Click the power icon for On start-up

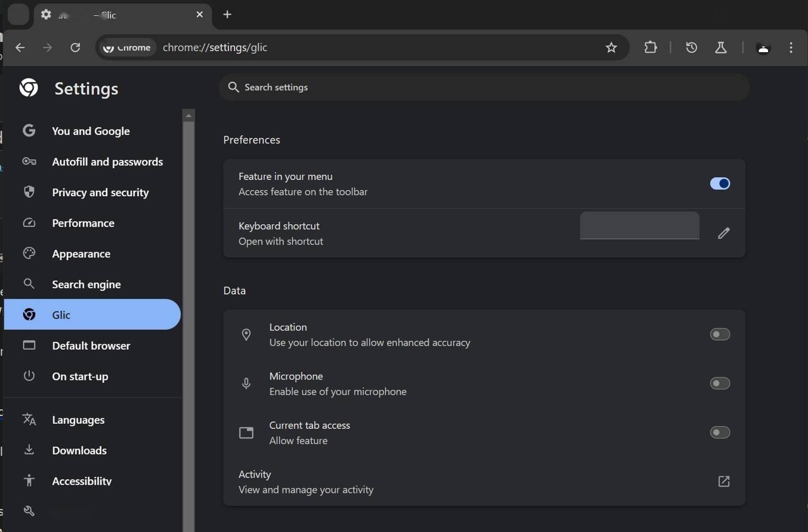29,376
